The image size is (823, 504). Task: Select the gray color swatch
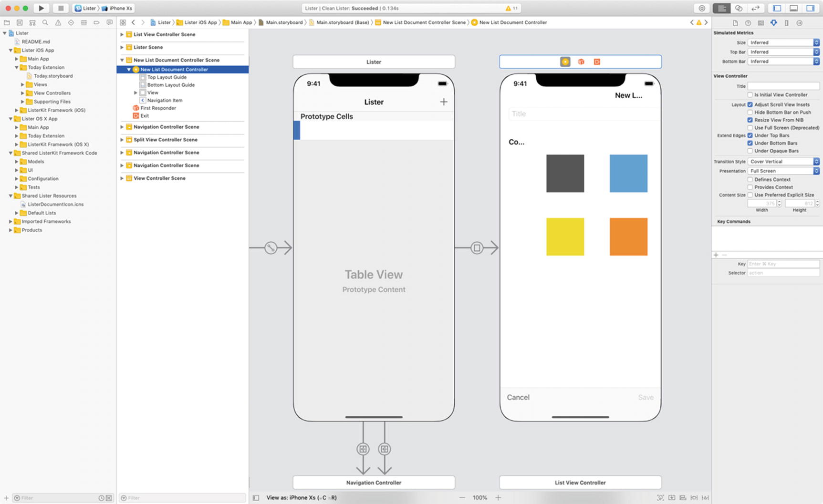pos(565,173)
